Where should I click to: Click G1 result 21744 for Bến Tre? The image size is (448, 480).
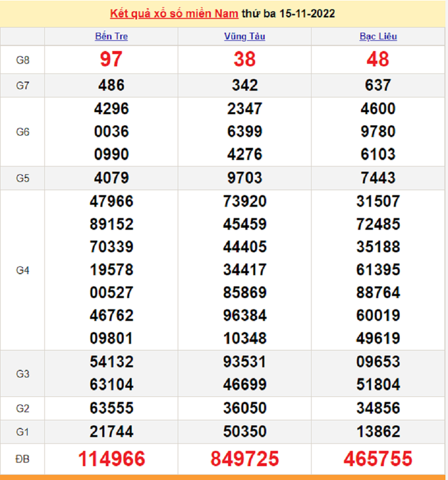[111, 431]
